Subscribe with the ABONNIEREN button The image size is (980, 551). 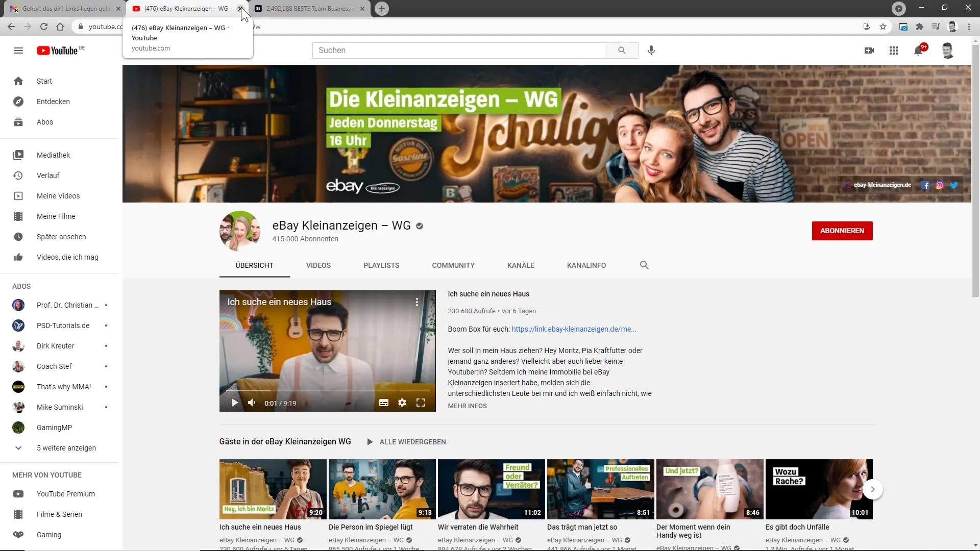tap(842, 231)
